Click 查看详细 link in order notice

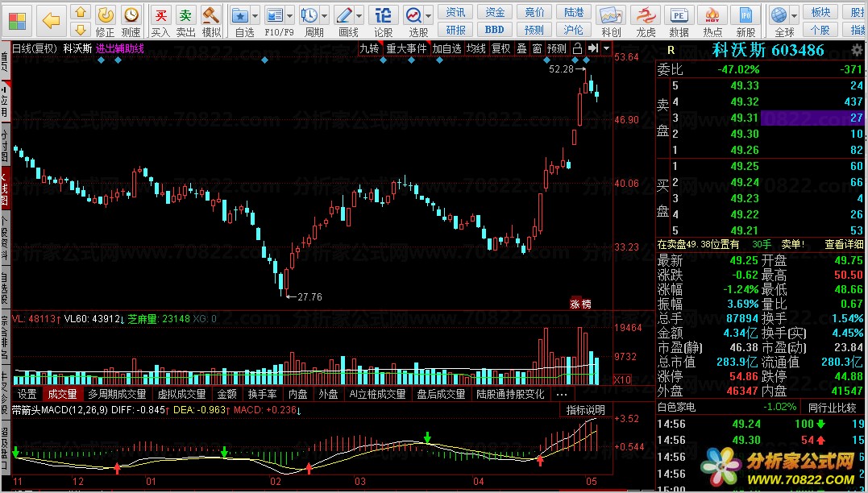point(844,244)
